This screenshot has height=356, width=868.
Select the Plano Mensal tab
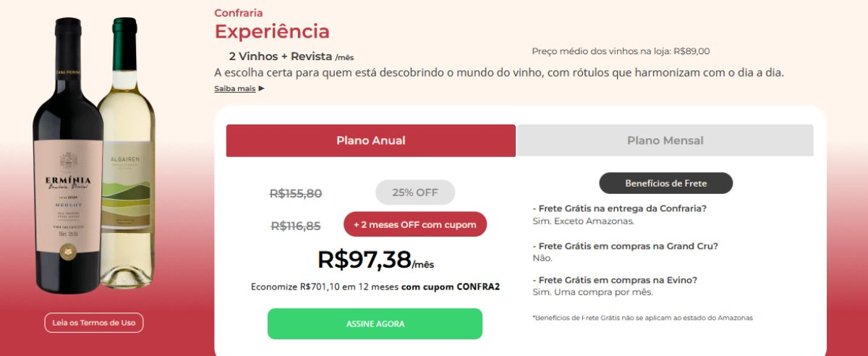tap(665, 140)
